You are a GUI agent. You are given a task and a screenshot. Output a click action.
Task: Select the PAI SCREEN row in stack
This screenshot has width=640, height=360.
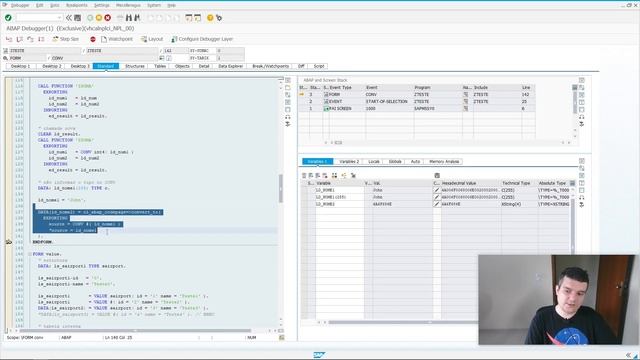pos(416,109)
